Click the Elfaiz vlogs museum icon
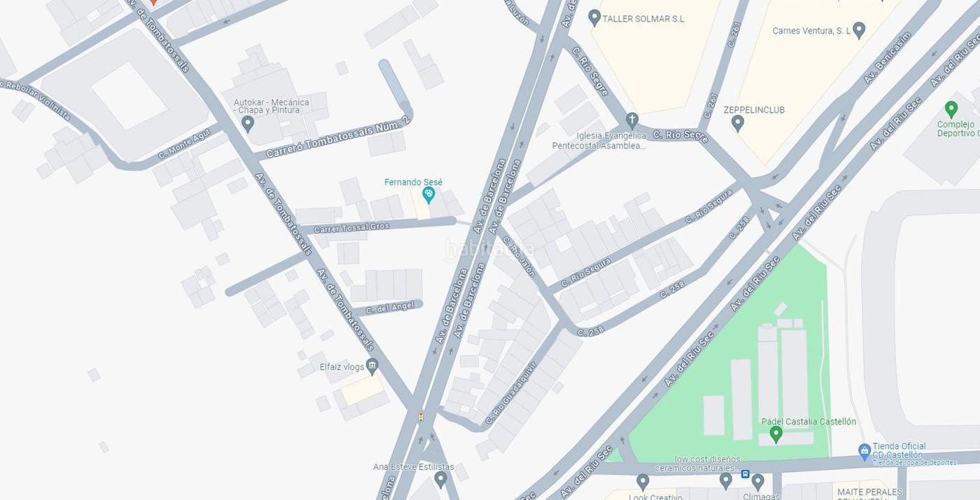 click(x=372, y=366)
